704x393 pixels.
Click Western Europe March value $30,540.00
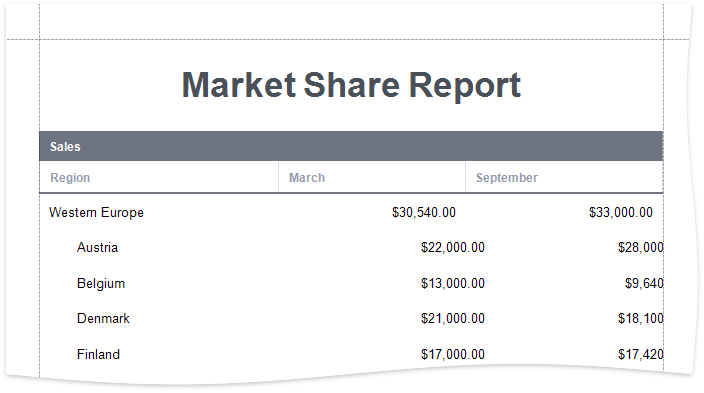[x=424, y=212]
